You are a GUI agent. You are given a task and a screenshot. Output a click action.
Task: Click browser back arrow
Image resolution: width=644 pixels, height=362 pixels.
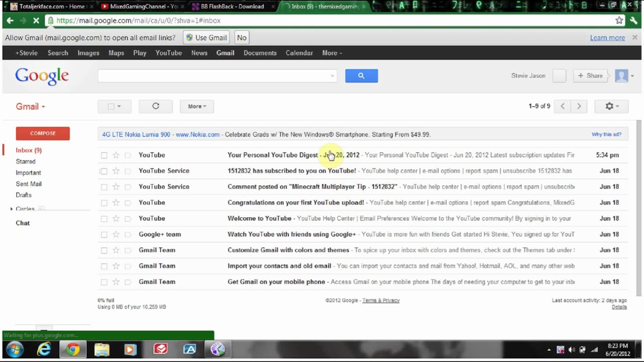pos(10,21)
